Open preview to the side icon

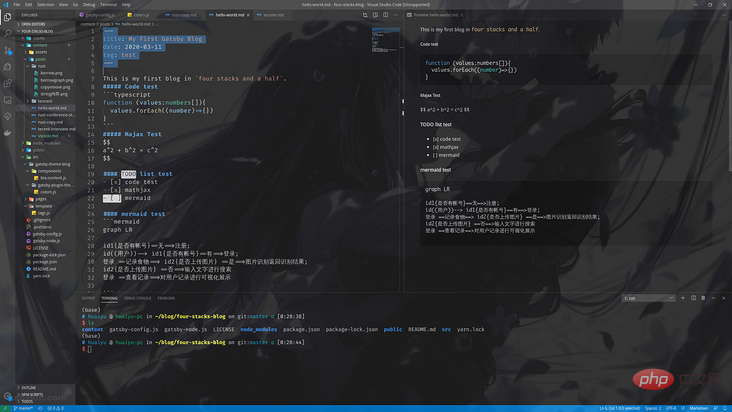tap(375, 15)
